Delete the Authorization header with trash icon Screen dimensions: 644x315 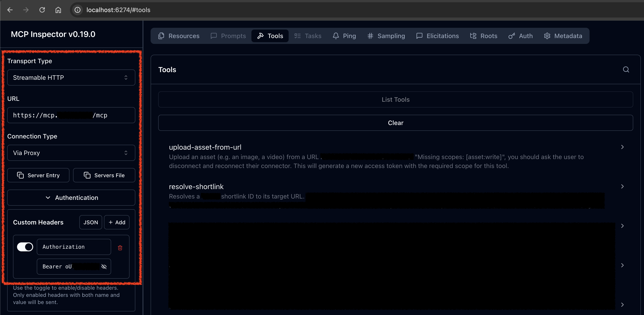pyautogui.click(x=120, y=248)
